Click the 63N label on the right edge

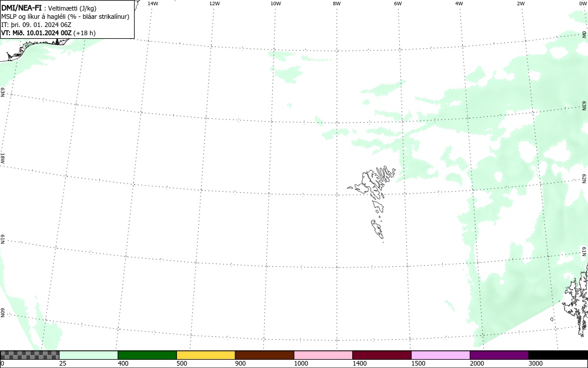(x=584, y=105)
